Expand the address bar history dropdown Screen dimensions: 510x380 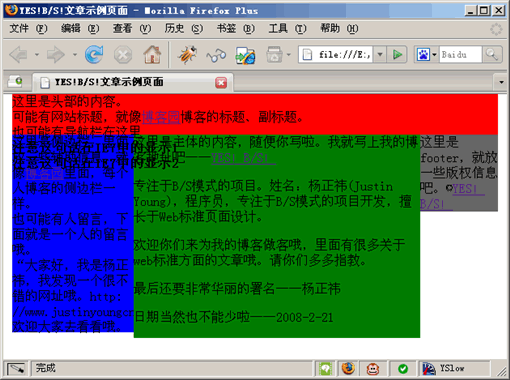point(380,54)
